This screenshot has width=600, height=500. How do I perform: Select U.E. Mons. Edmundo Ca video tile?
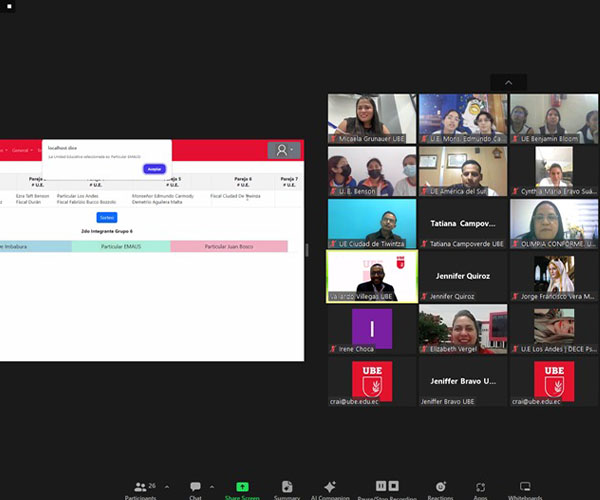click(463, 119)
